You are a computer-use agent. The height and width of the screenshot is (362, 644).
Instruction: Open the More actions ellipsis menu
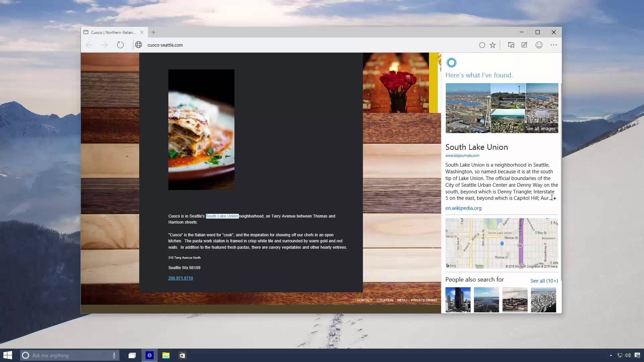tap(553, 45)
